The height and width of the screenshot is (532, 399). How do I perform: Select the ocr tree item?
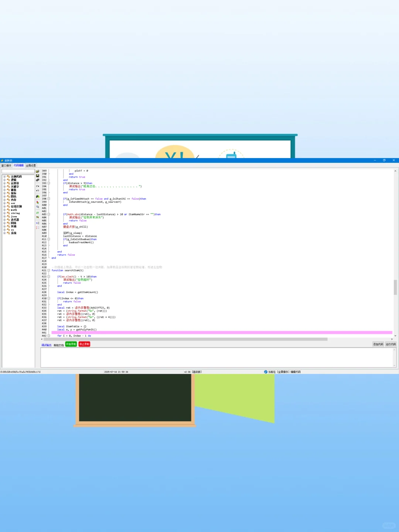click(x=13, y=203)
